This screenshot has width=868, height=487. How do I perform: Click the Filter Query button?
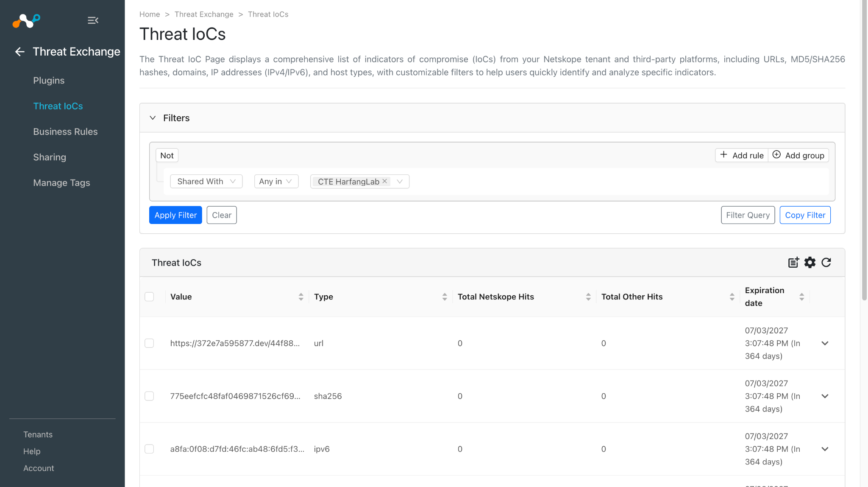(748, 215)
